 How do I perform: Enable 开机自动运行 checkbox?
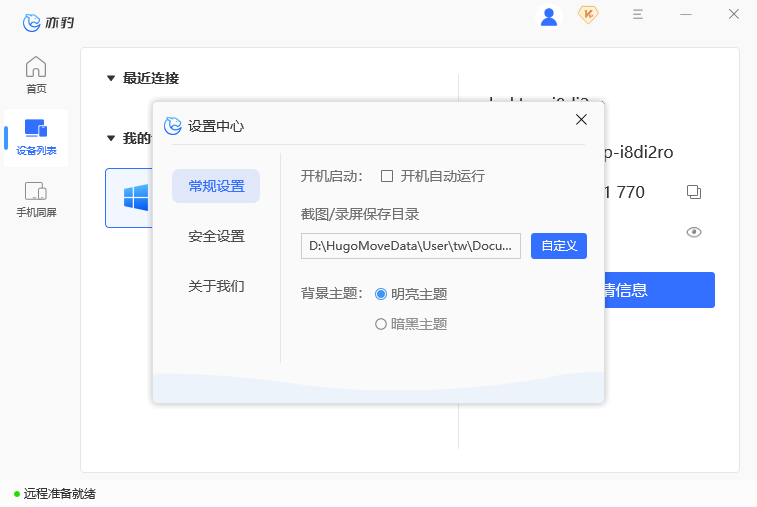[387, 176]
